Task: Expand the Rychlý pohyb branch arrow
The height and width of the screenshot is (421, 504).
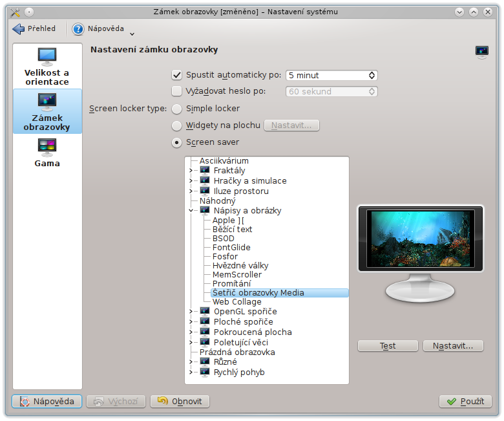Action: (191, 372)
